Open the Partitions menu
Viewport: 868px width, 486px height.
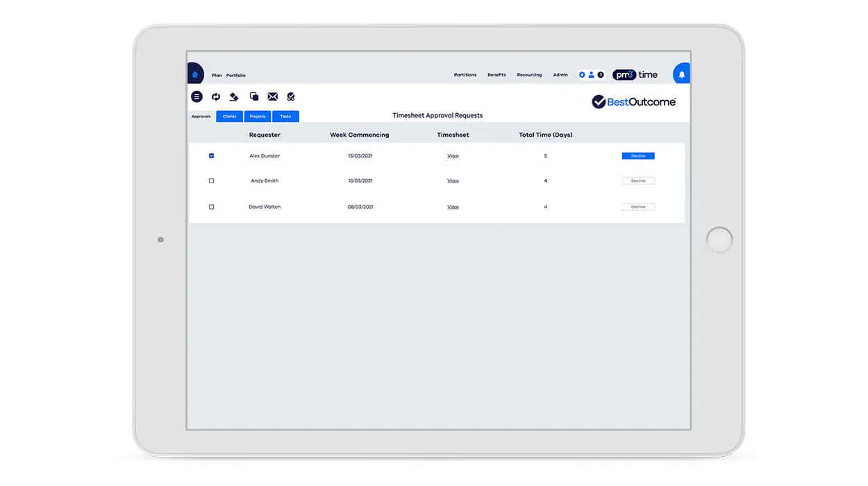465,74
